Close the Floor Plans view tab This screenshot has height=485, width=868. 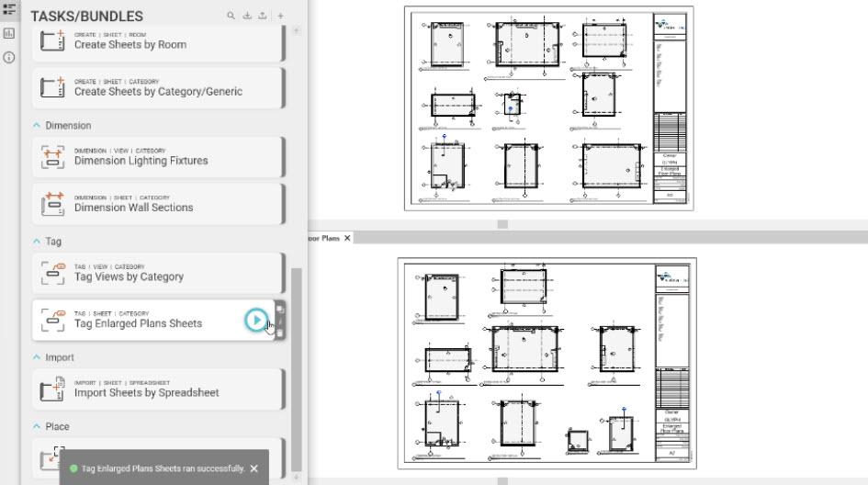pos(347,238)
